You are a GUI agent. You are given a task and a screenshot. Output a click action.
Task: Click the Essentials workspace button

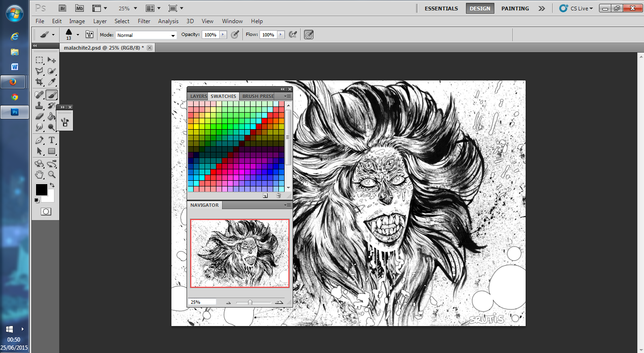[x=441, y=9]
